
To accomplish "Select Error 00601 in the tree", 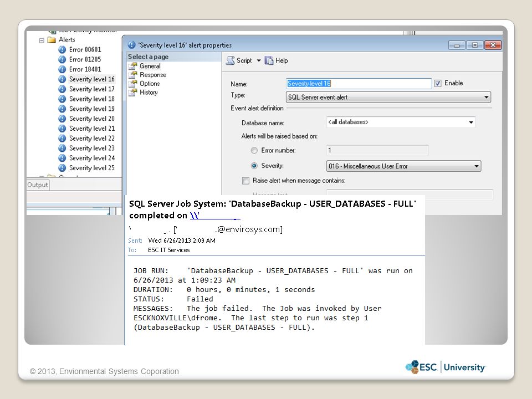I will click(x=85, y=49).
